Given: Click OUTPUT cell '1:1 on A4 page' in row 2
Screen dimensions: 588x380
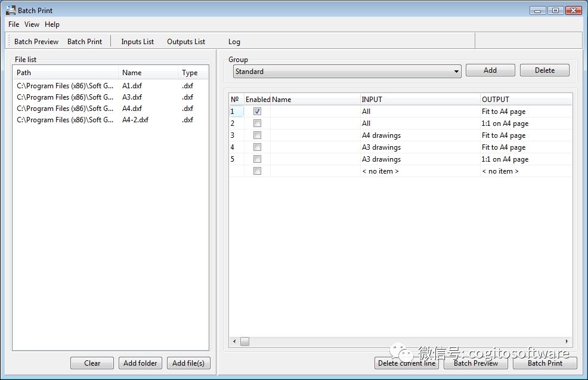Looking at the screenshot, I should point(526,123).
